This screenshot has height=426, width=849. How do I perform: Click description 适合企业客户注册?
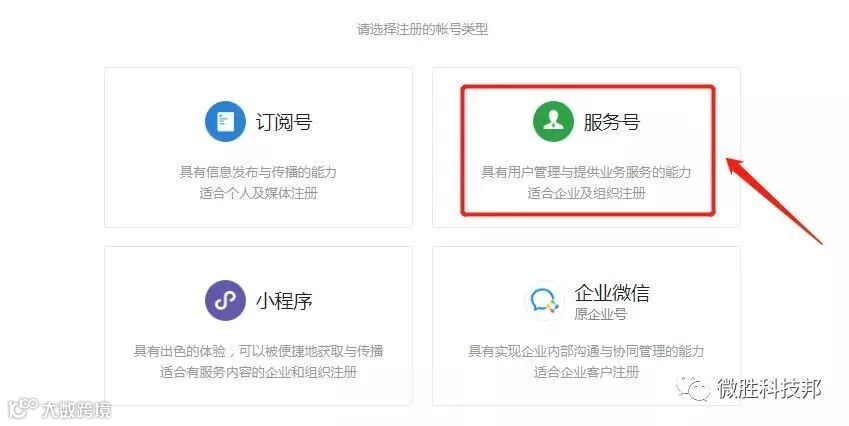[x=586, y=372]
